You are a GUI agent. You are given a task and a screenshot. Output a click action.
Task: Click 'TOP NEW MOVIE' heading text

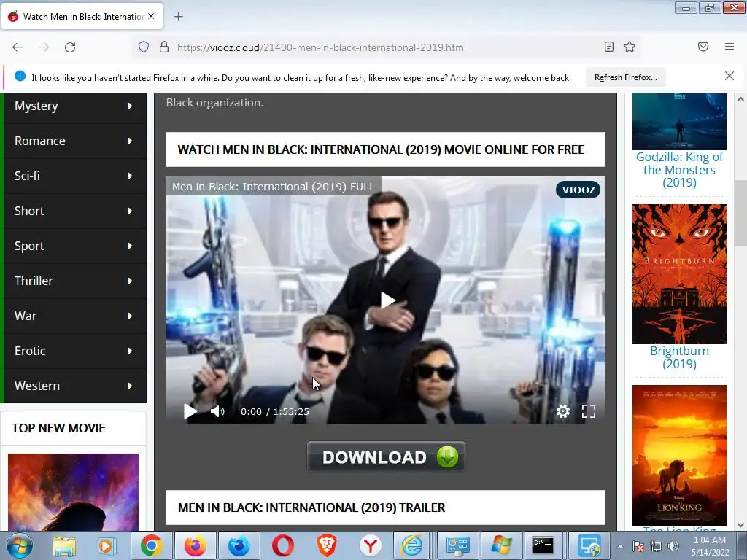[58, 427]
